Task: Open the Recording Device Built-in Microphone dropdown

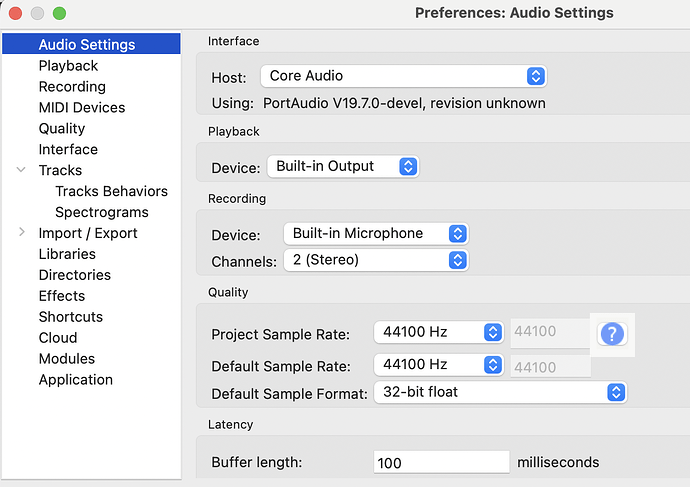Action: tap(376, 234)
